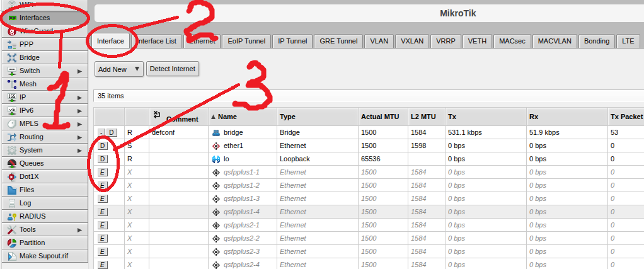The height and width of the screenshot is (269, 644).
Task: Click the Bridge icon in sidebar
Action: click(x=11, y=57)
